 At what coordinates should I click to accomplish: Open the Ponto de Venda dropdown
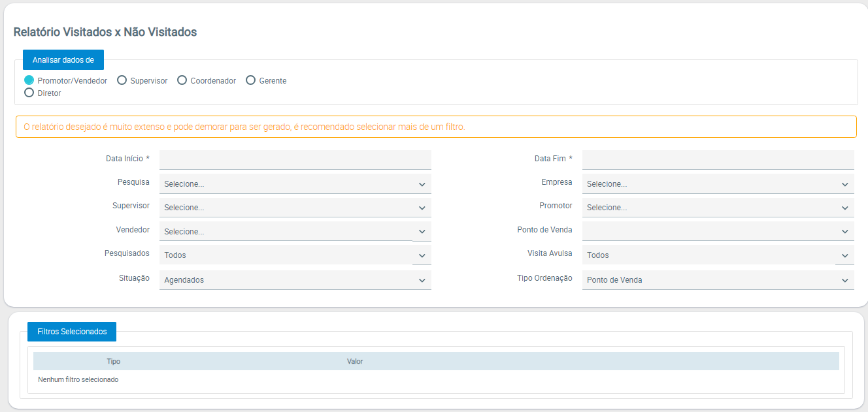click(718, 231)
